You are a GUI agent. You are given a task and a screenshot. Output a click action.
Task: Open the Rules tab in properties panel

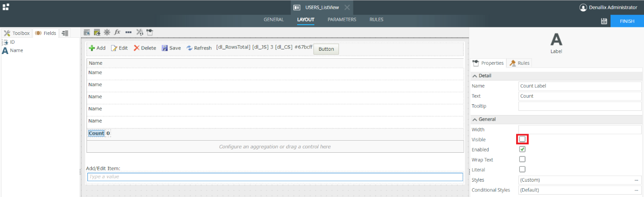[520, 63]
